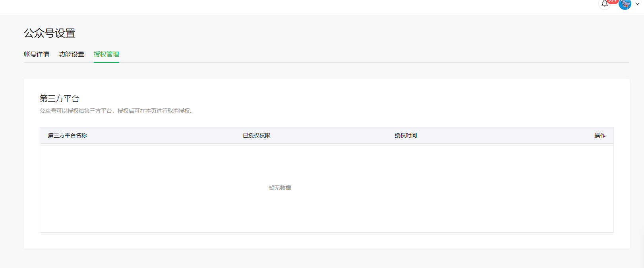The height and width of the screenshot is (268, 644).
Task: Expand the account dropdown arrow beside avatar
Action: (x=638, y=4)
